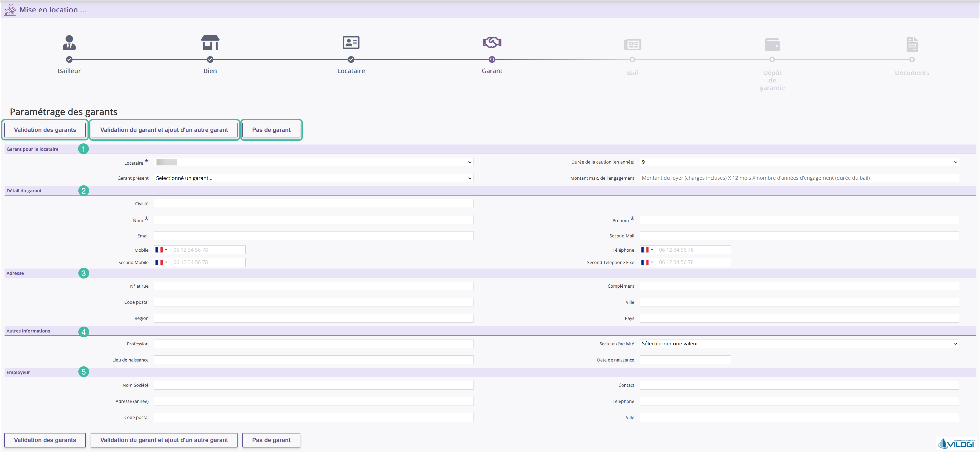Click the Date de naissance field
This screenshot has width=980, height=452.
pos(685,360)
